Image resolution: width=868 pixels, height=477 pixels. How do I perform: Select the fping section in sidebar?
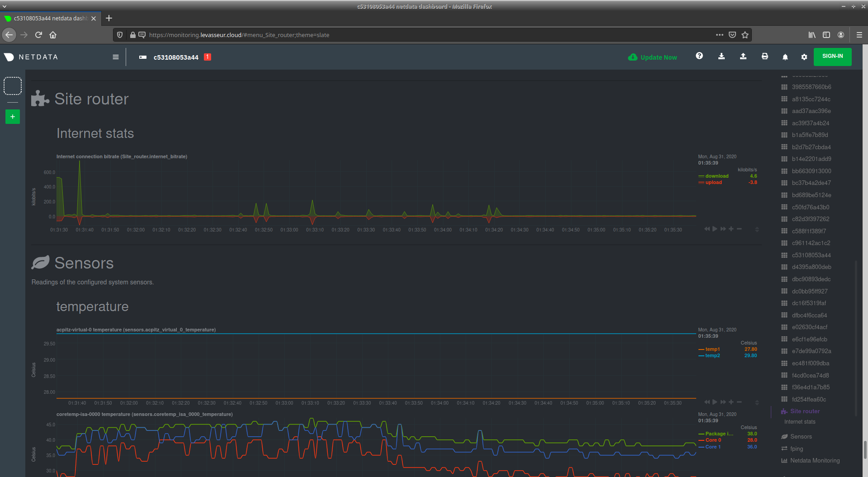(x=796, y=449)
